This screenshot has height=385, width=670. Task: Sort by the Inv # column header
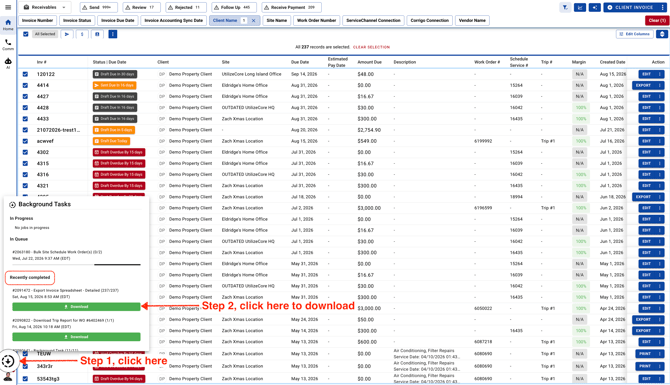(41, 62)
